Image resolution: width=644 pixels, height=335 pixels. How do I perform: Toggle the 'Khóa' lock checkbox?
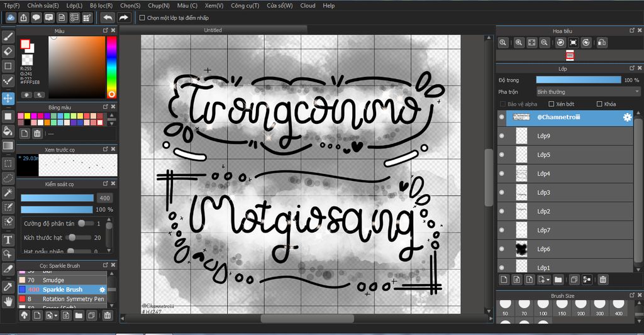coord(599,104)
